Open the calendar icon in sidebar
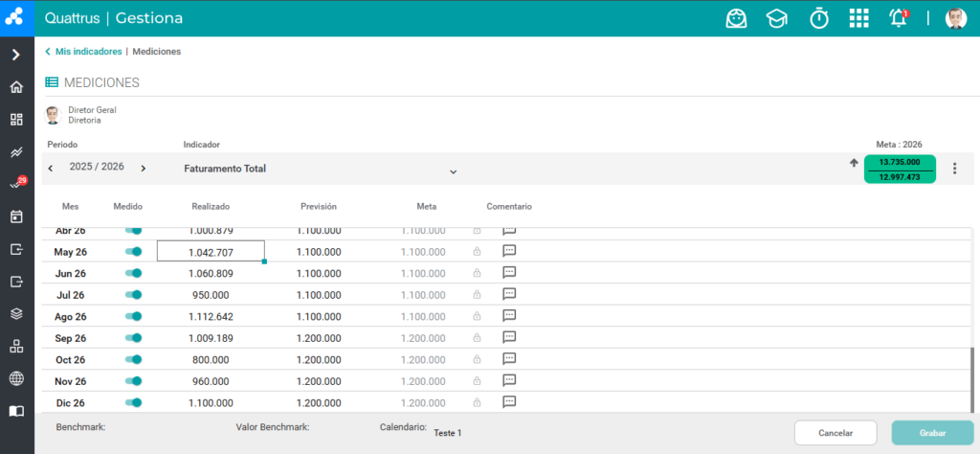980x454 pixels. (17, 217)
